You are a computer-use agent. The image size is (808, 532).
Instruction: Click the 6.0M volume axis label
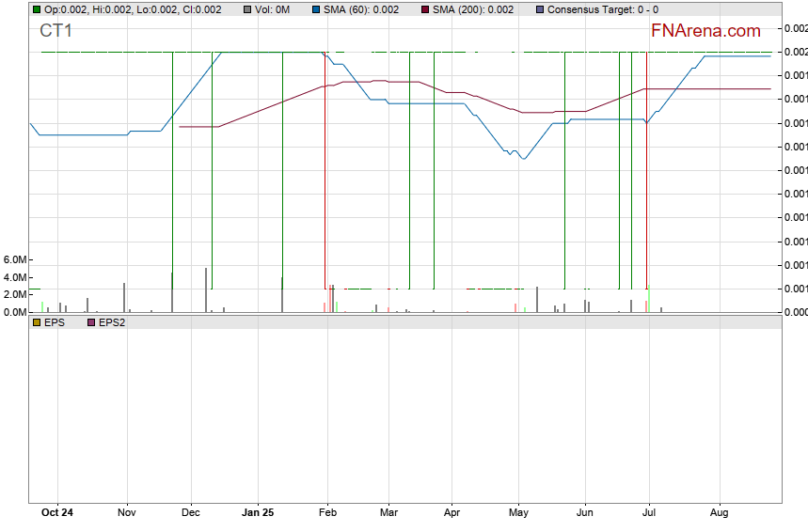click(14, 259)
